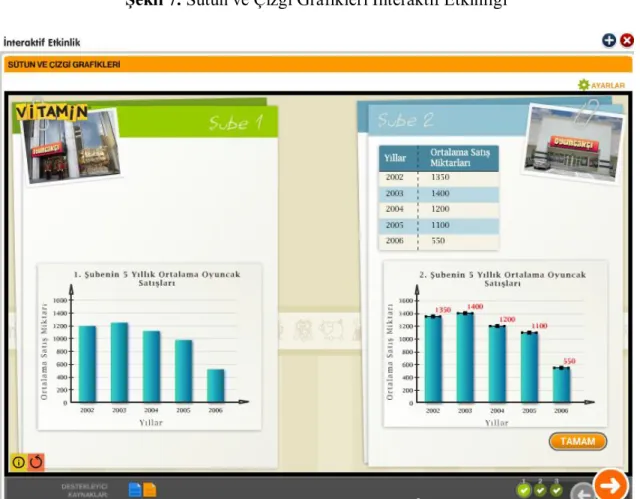Go back with gray left arrow
Viewport: 640px width, 499px height.
coord(583,491)
